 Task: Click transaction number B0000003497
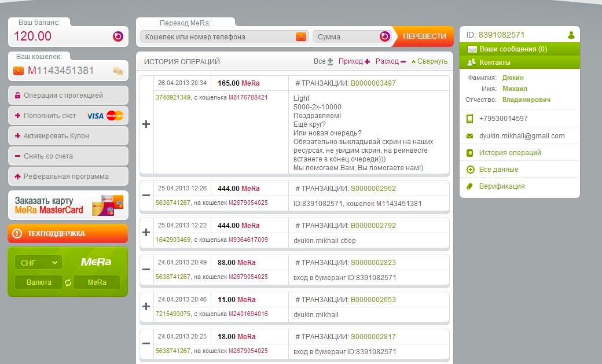(x=373, y=83)
